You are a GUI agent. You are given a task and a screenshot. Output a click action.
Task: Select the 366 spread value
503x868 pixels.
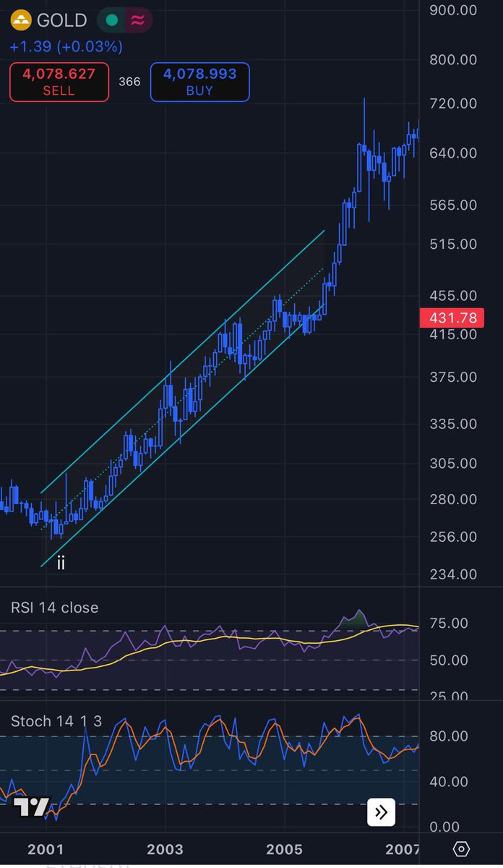point(129,82)
